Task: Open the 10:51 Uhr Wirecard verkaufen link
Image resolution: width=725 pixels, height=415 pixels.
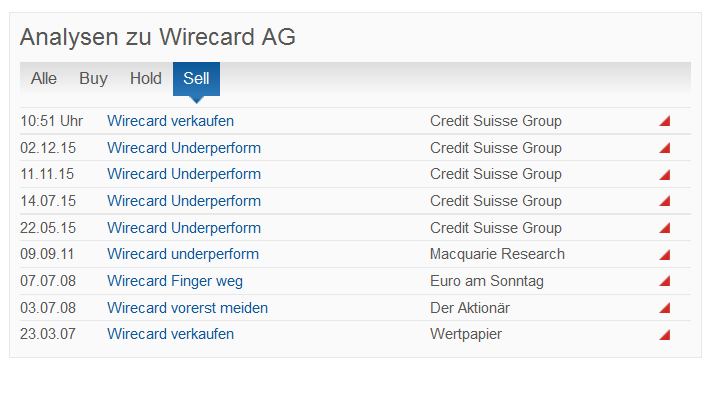Action: click(170, 121)
